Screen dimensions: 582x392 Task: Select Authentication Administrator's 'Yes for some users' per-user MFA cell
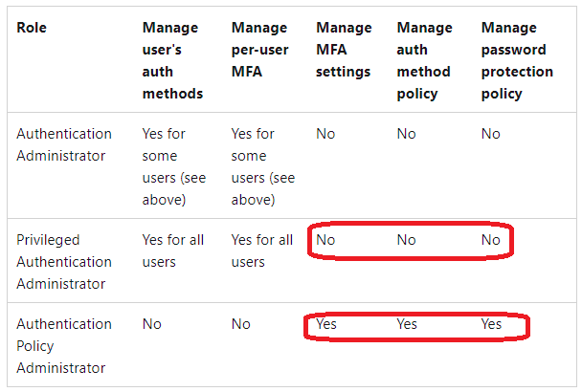263,167
